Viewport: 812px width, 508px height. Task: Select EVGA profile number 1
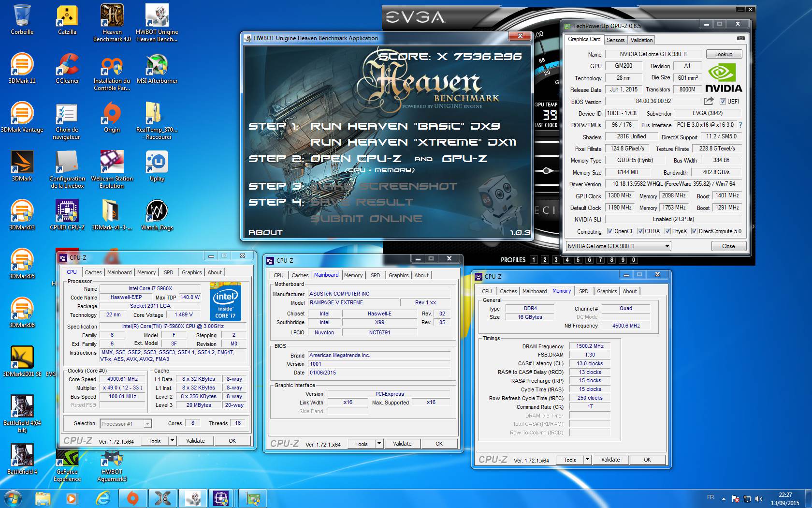pyautogui.click(x=534, y=260)
